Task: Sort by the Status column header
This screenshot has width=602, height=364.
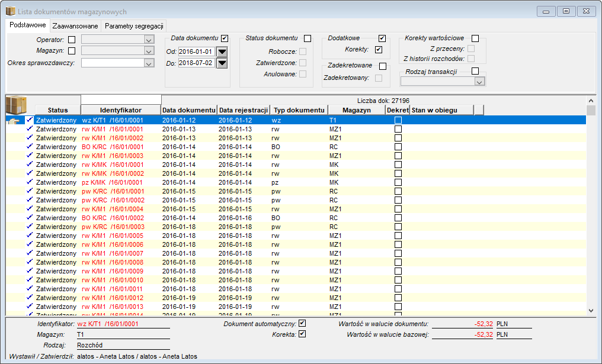Action: (x=57, y=110)
